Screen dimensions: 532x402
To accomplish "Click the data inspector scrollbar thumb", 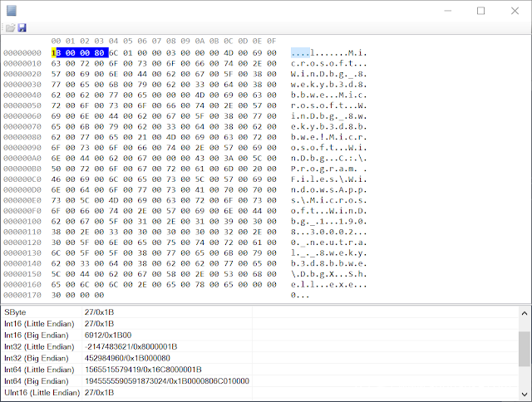I will coord(525,349).
